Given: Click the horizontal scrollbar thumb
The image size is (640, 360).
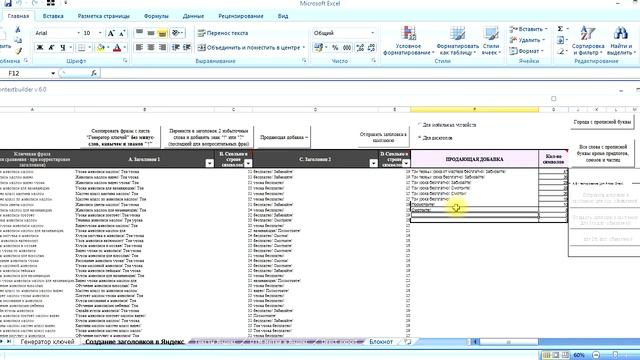Looking at the screenshot, I should [509, 342].
